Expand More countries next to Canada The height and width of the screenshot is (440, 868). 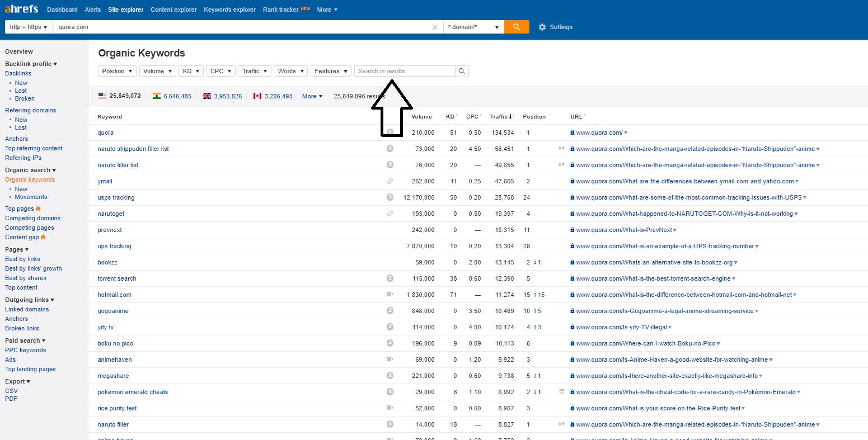pyautogui.click(x=312, y=96)
